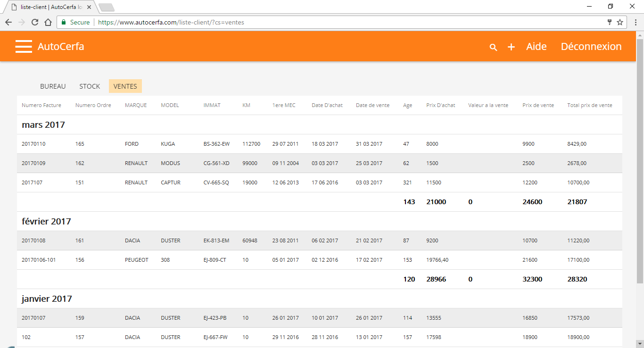Open the AutoCerfa hamburger menu

24,46
